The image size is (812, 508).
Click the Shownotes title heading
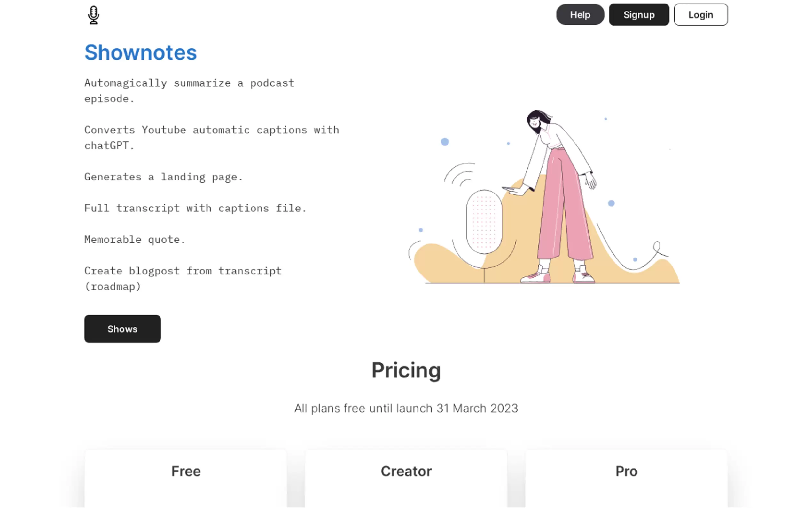141,52
